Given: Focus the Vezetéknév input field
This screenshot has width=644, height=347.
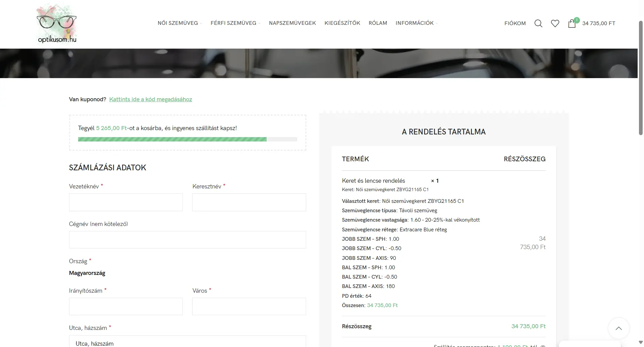Looking at the screenshot, I should (x=126, y=202).
